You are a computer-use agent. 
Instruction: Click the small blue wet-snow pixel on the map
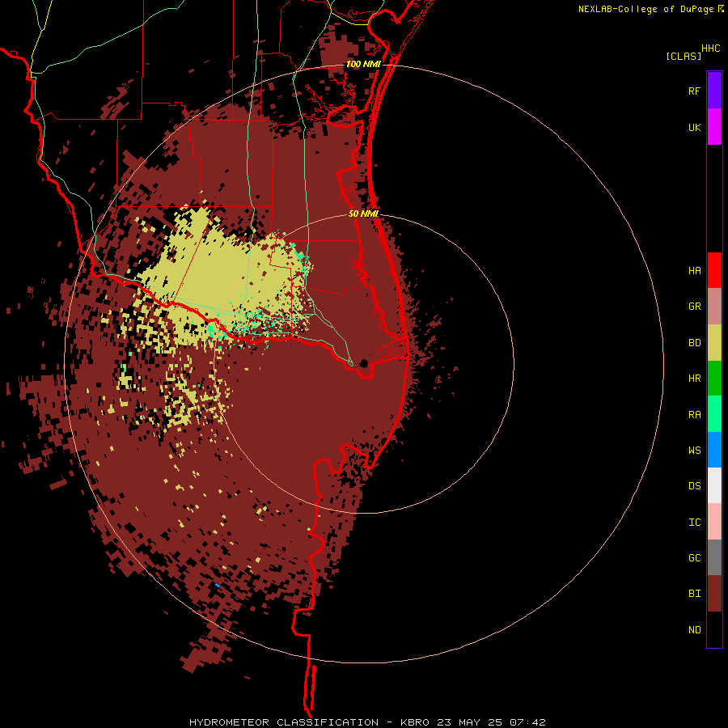coord(218,585)
